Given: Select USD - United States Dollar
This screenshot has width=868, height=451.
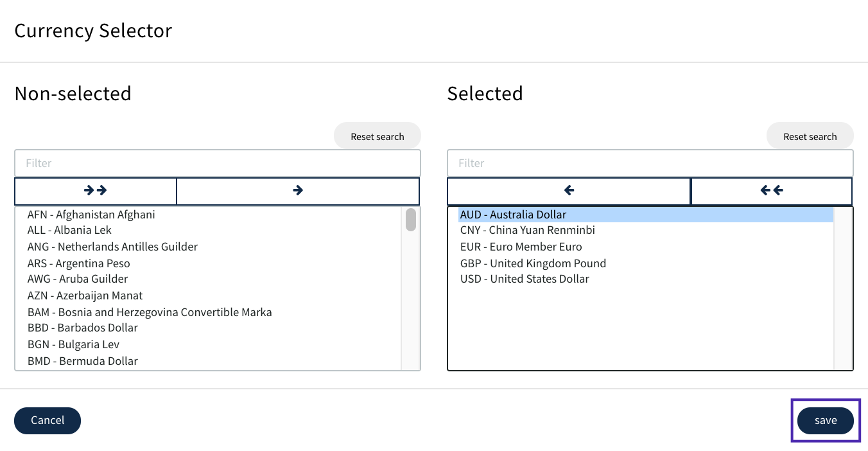Looking at the screenshot, I should coord(525,279).
